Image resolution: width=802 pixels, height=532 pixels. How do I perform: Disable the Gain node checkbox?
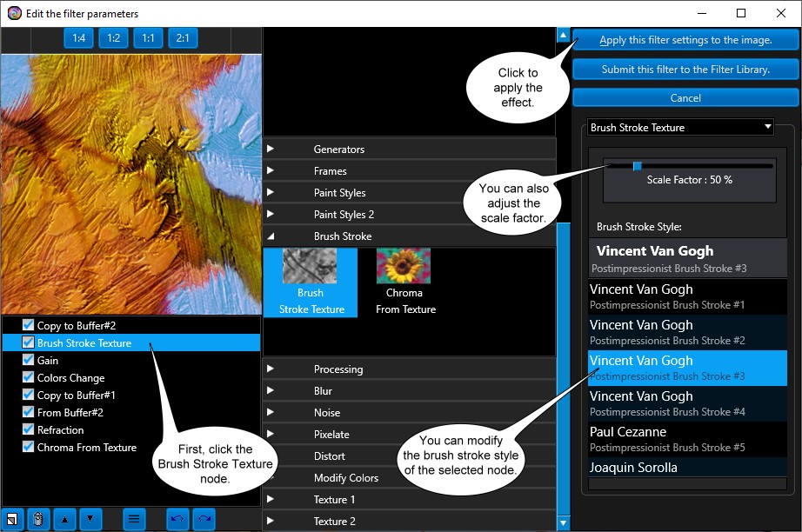click(28, 360)
